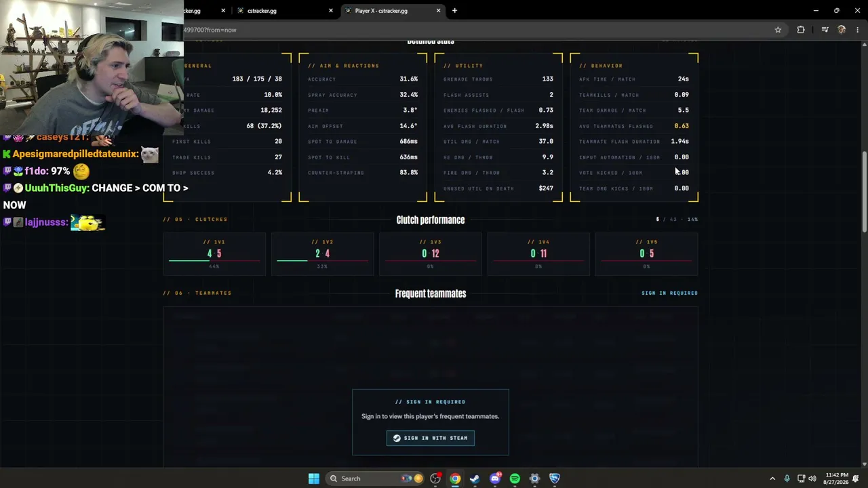Open the Chrome three-dot menu
Image resolution: width=868 pixels, height=488 pixels.
tap(858, 30)
